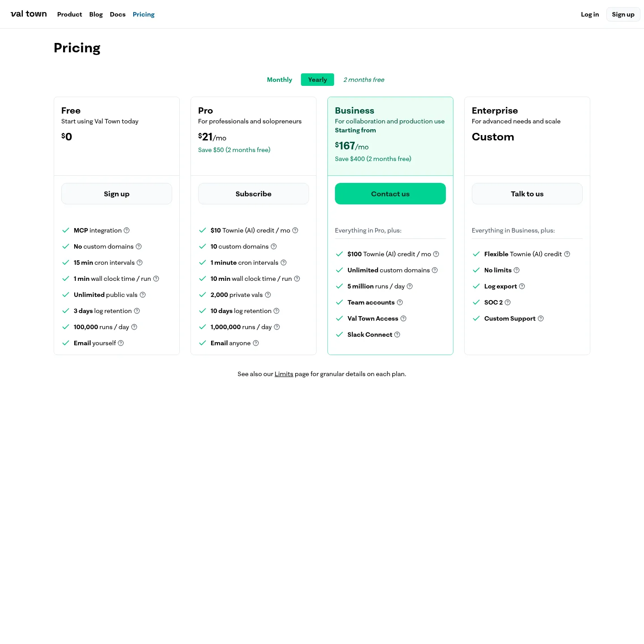Subscribe to the Pro plan
Viewport: 644px width, 644px height.
(254, 194)
